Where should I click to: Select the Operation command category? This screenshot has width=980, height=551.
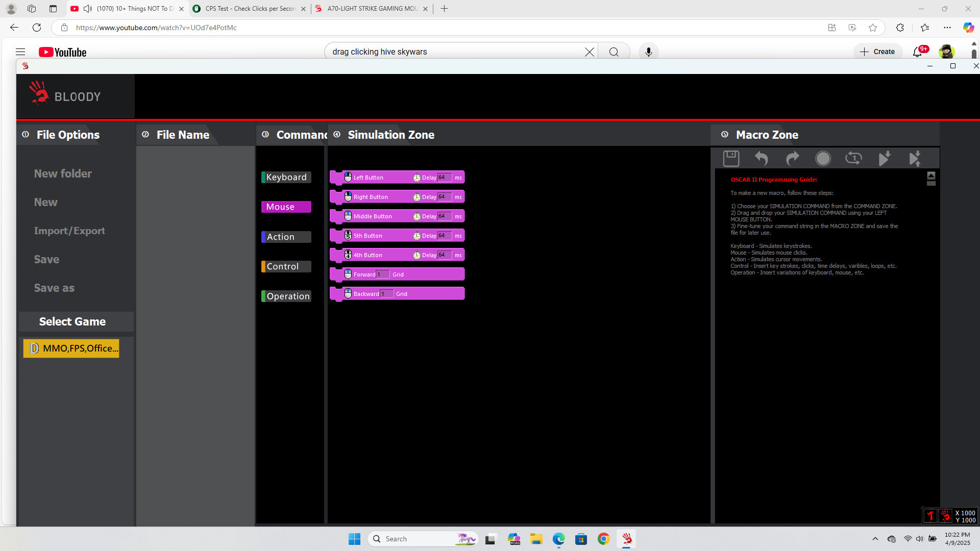pyautogui.click(x=286, y=296)
